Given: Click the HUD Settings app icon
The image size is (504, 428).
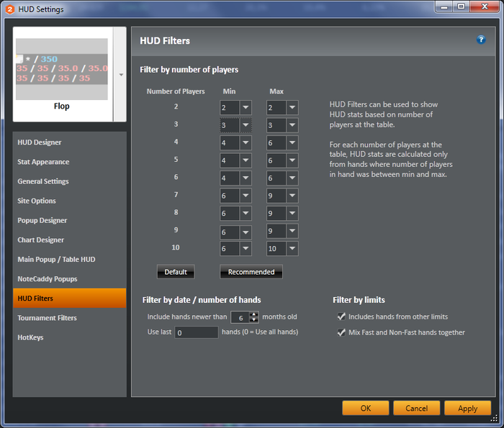Looking at the screenshot, I should coord(10,9).
